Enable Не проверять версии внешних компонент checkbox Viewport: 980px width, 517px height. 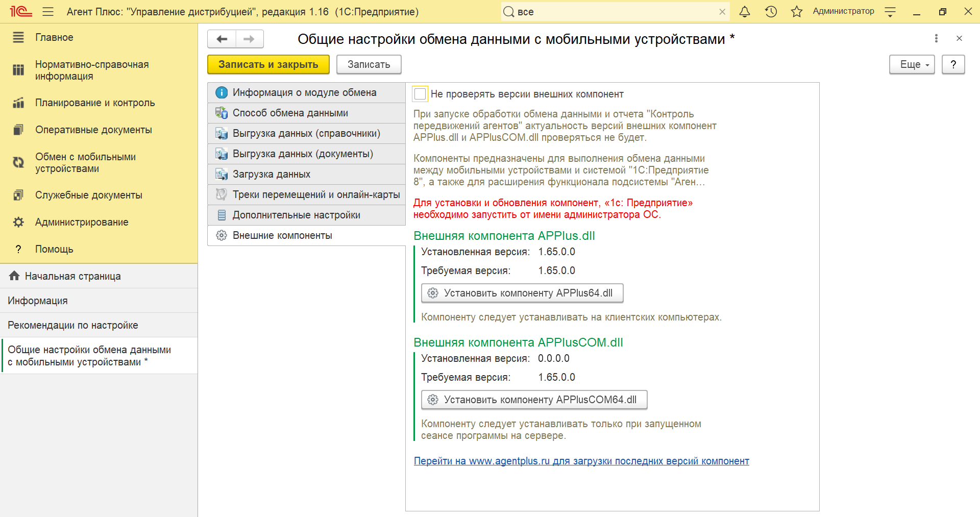point(420,94)
